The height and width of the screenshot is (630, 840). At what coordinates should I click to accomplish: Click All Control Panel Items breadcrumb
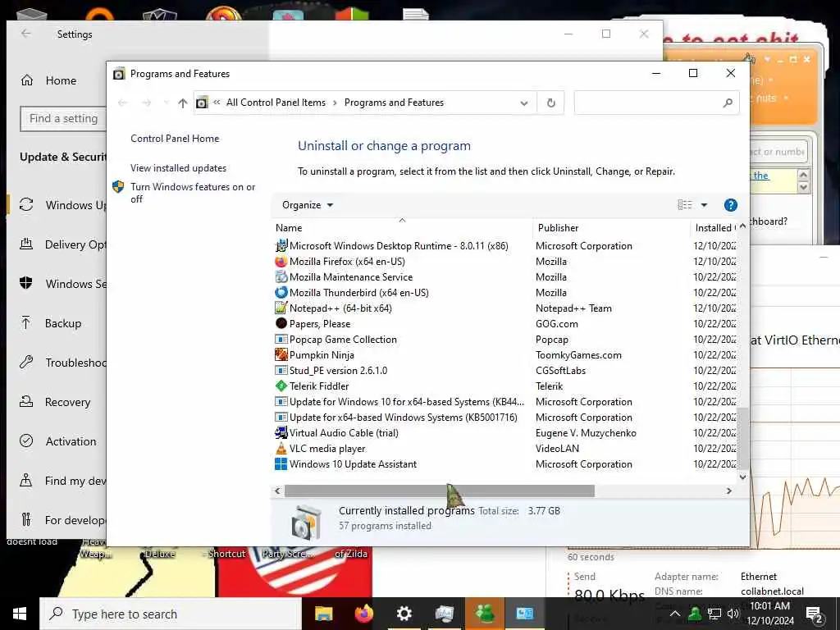[276, 103]
